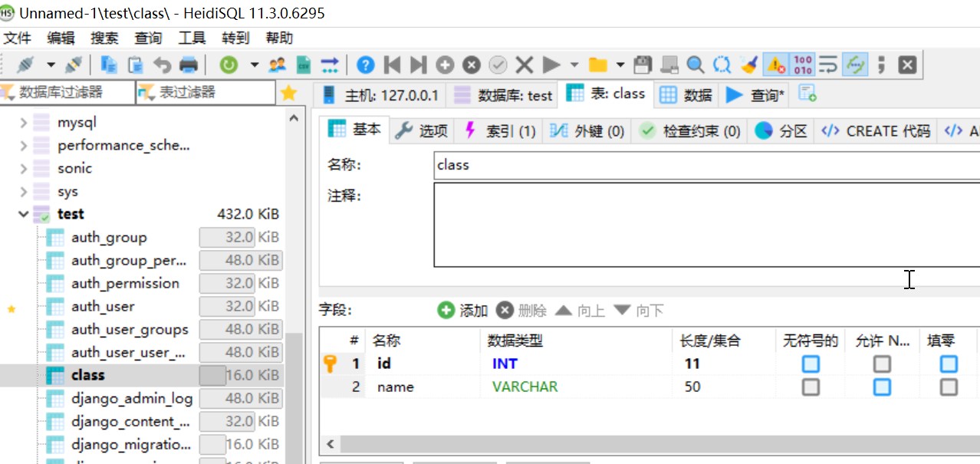This screenshot has width=980, height=464.
Task: Toggle zerofill checkbox for the id column
Action: 949,364
